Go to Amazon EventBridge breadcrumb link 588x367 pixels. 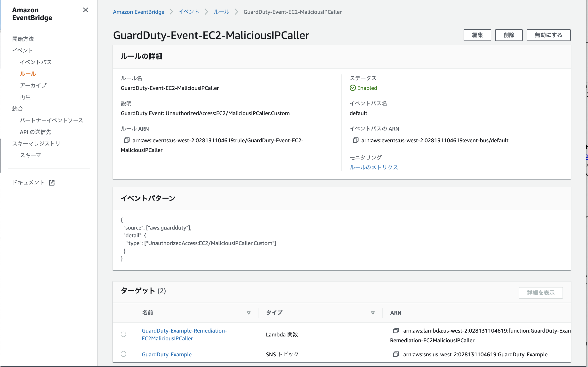point(139,12)
